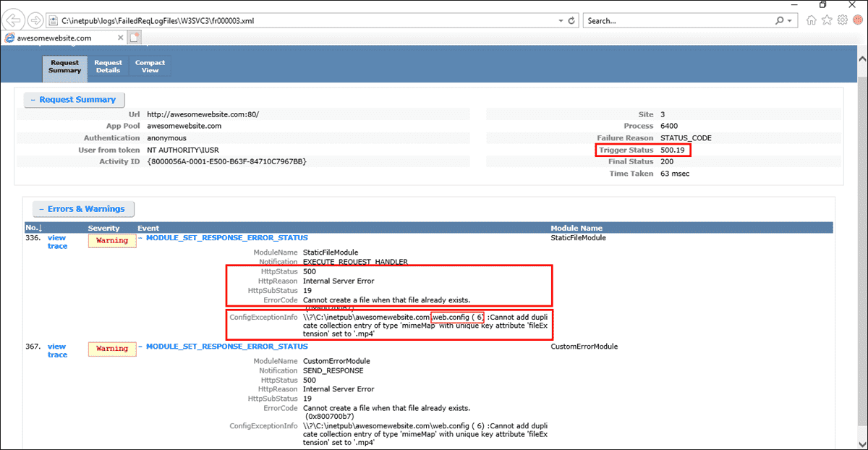Click the Trigger Status value 500.19
The width and height of the screenshot is (868, 450).
[x=672, y=150]
